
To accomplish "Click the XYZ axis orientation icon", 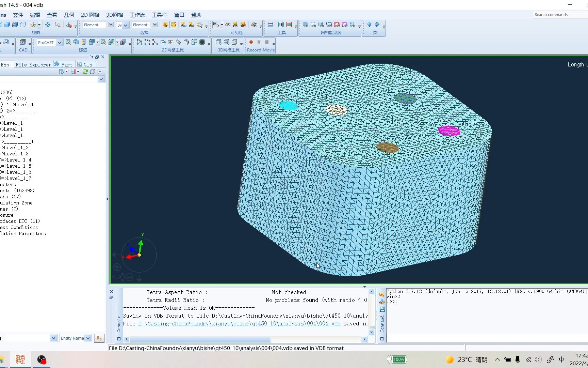I will click(33, 25).
